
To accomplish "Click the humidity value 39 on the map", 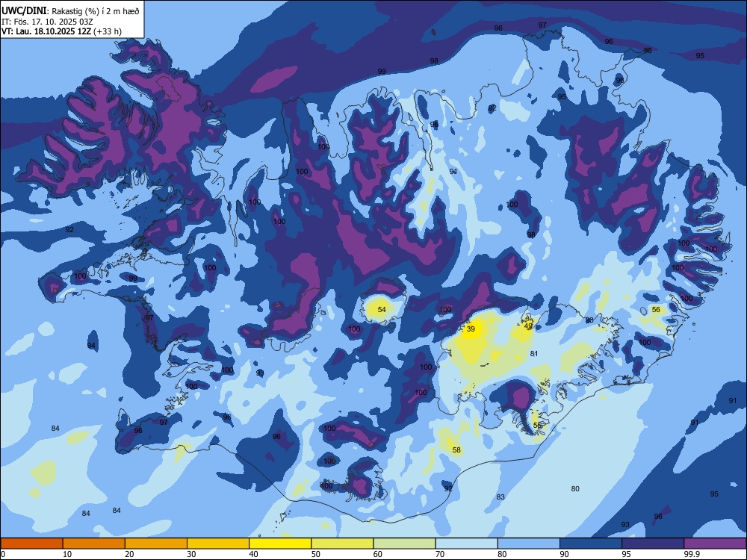I will coord(471,329).
